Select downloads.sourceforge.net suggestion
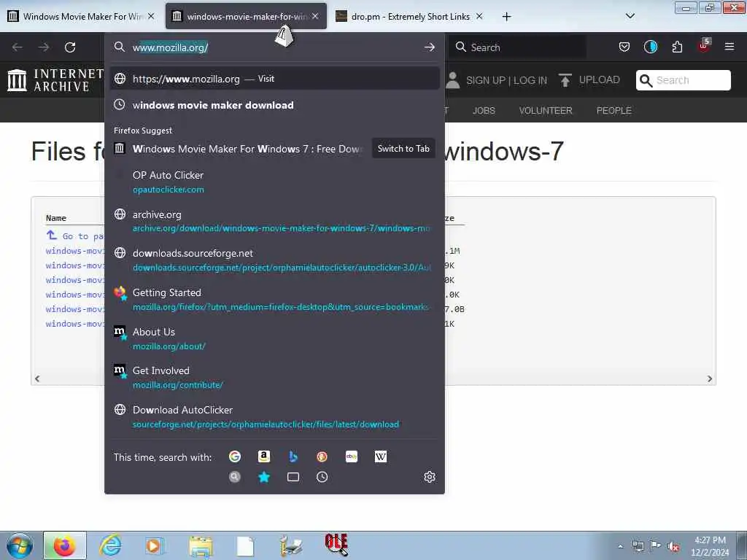The width and height of the screenshot is (747, 560). point(274,260)
